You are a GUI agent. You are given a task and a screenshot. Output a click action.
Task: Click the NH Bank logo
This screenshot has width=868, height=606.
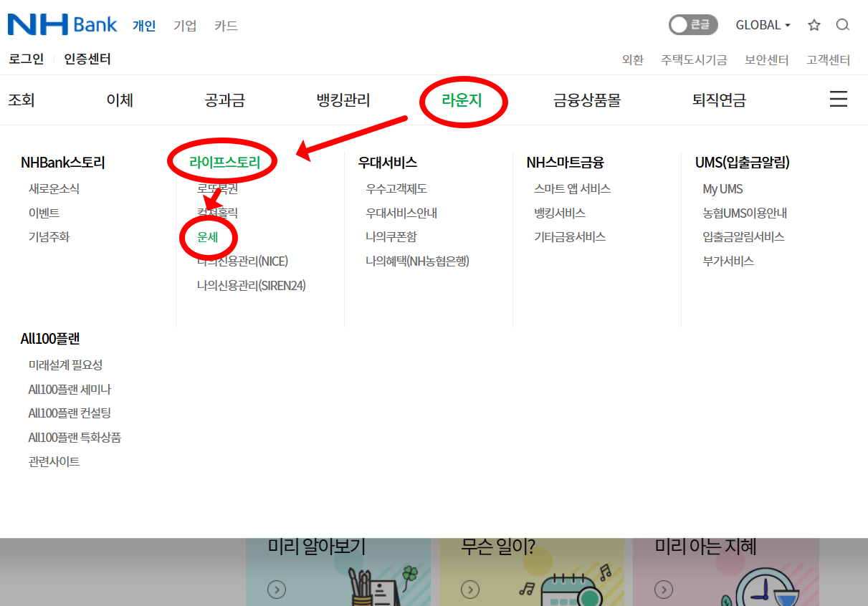pos(61,24)
